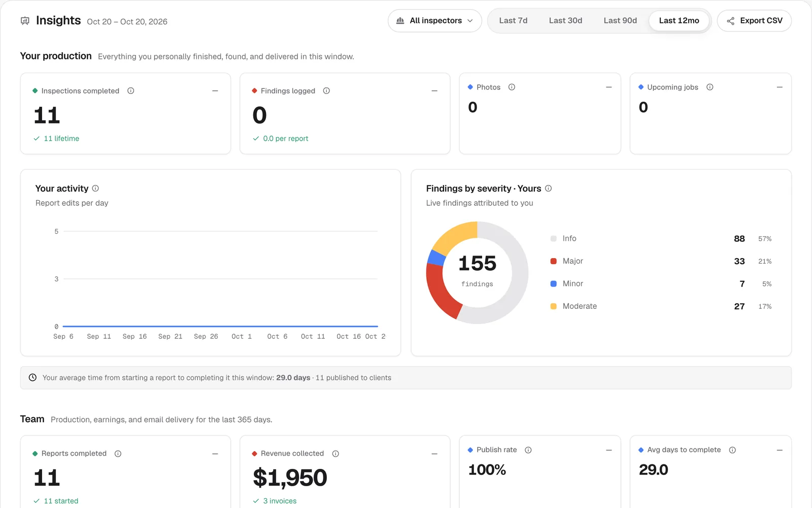Click the Minor blue legend swatch

pyautogui.click(x=554, y=284)
